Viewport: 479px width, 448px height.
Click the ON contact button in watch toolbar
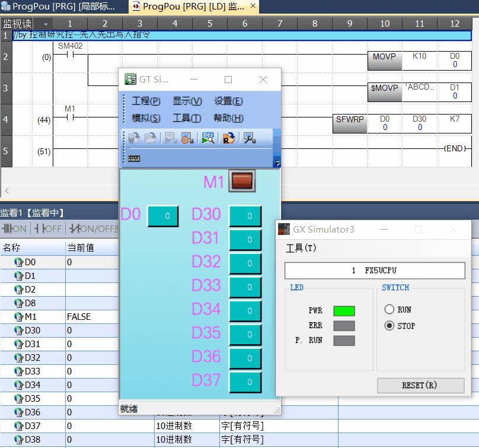[14, 228]
